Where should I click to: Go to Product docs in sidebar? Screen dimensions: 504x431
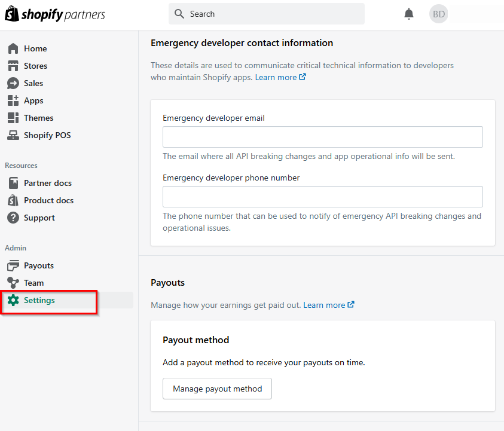(x=48, y=200)
